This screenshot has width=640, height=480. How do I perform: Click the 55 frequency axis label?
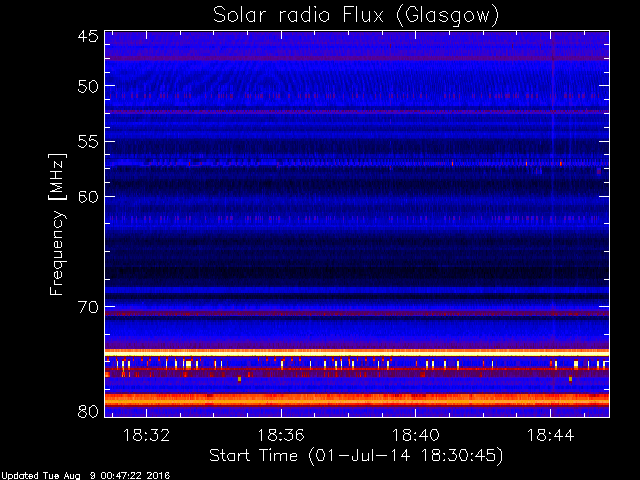[x=88, y=142]
